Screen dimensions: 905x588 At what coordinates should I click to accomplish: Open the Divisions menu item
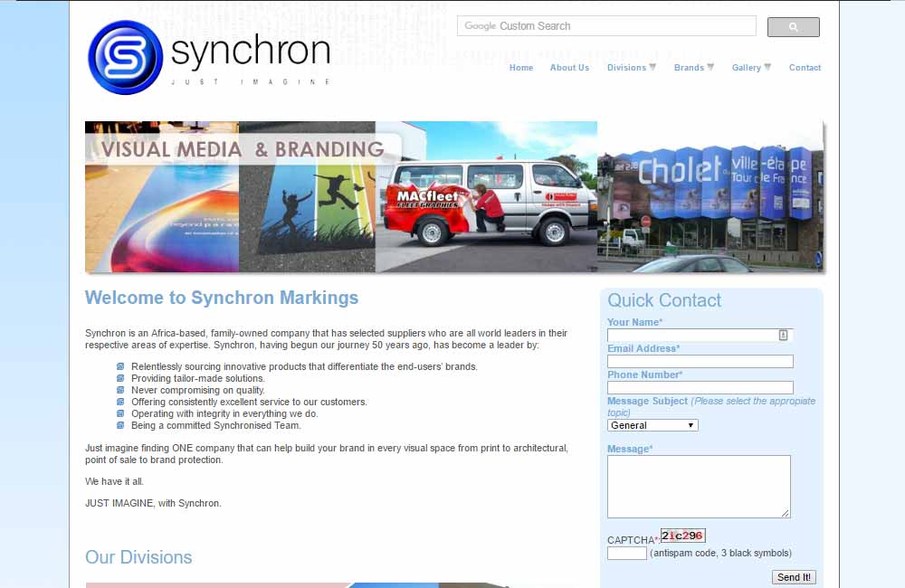coord(626,68)
